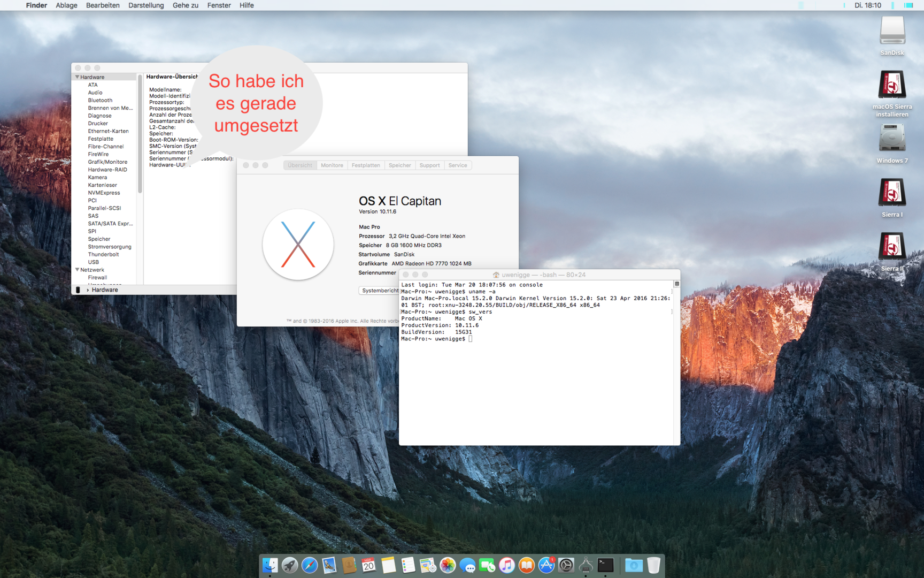This screenshot has width=924, height=578.
Task: Click "ProductVersion: 10.11.6" in the Terminal
Action: click(440, 325)
